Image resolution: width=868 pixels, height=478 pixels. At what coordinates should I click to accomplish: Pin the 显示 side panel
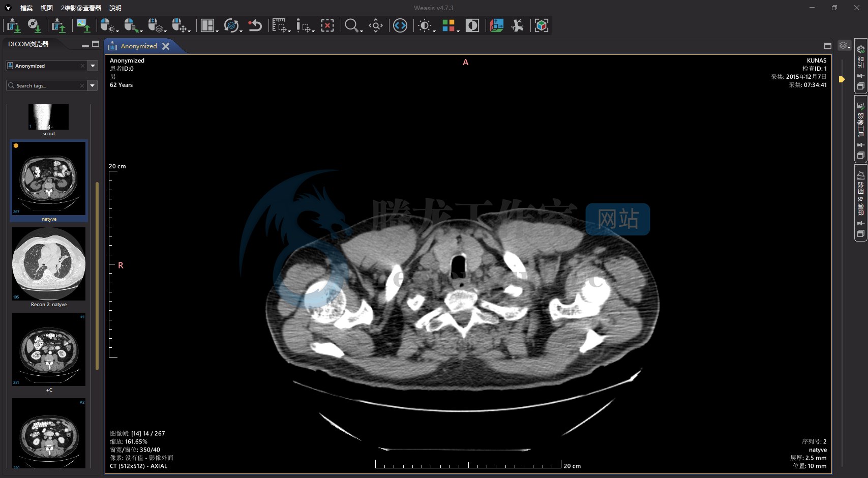click(x=861, y=76)
